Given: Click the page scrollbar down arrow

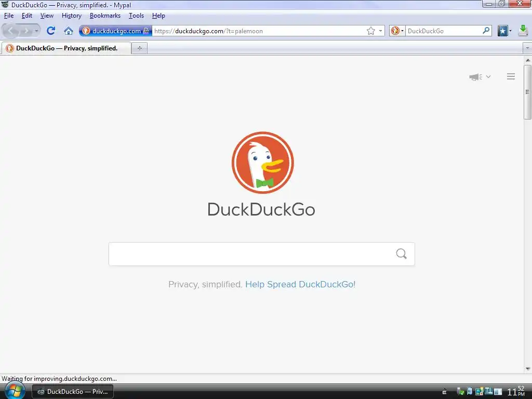Looking at the screenshot, I should 528,369.
